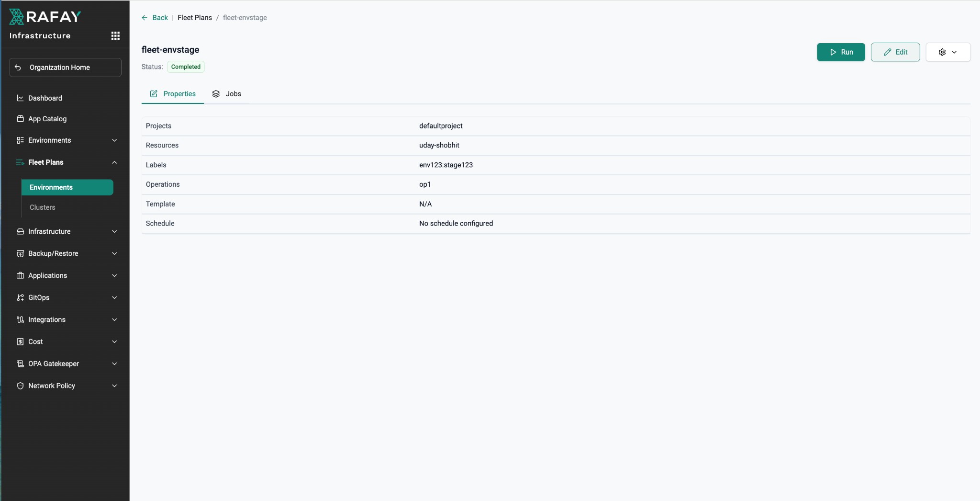The height and width of the screenshot is (501, 980).
Task: Click the Rafay logo
Action: tap(45, 17)
